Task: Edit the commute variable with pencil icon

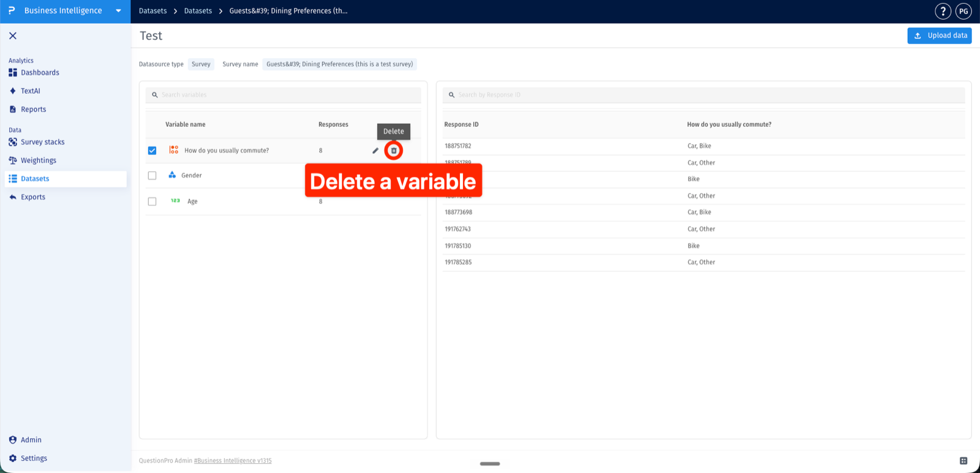Action: (x=375, y=151)
